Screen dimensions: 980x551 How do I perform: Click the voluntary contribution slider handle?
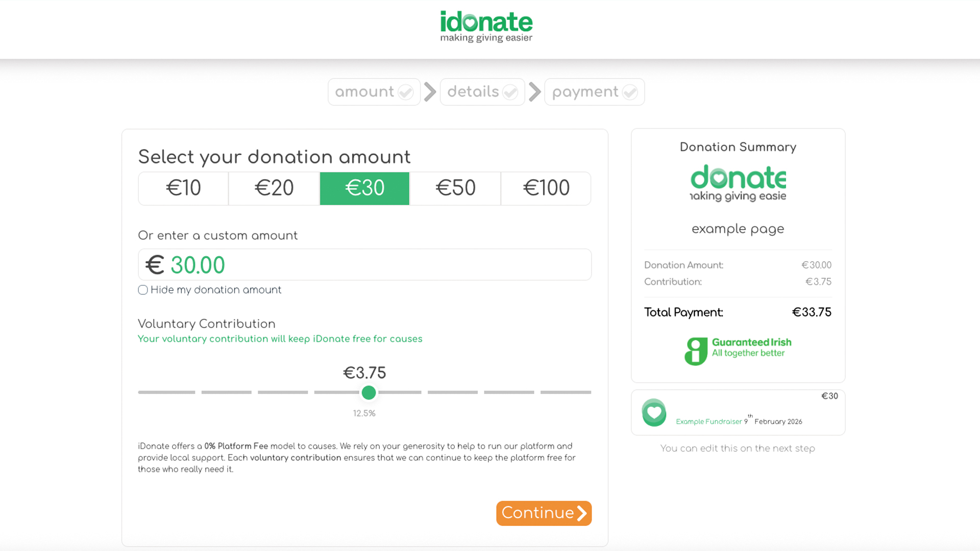click(369, 392)
